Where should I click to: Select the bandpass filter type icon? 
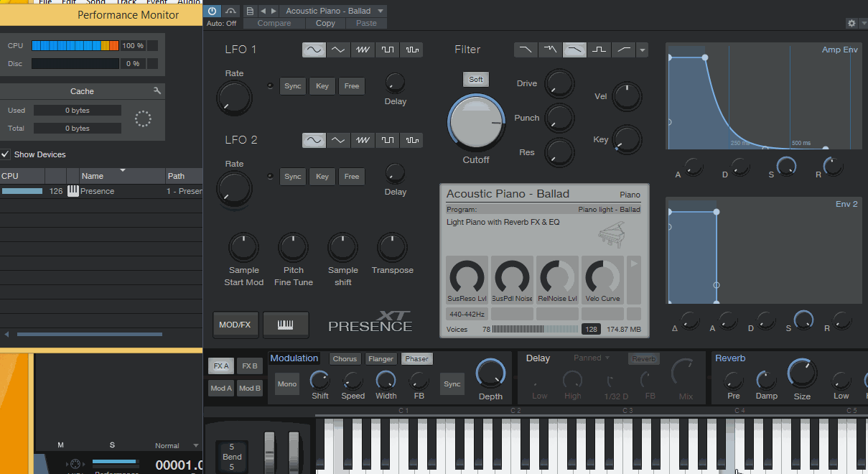tap(599, 50)
